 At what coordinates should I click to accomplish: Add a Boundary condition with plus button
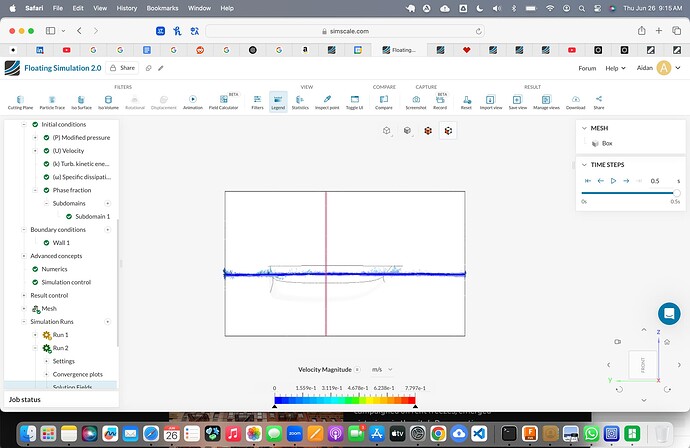[x=107, y=230]
